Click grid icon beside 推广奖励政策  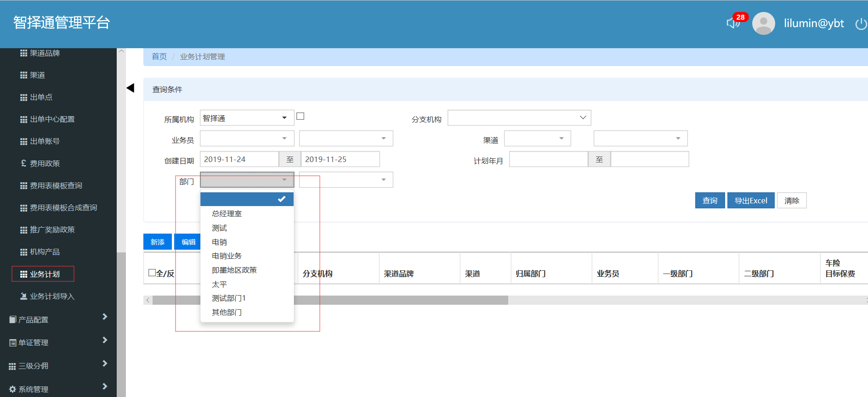[x=23, y=230]
